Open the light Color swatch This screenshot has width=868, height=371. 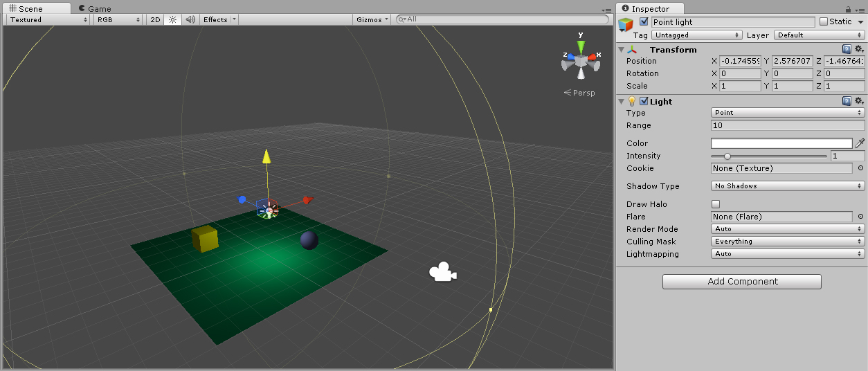pyautogui.click(x=781, y=143)
